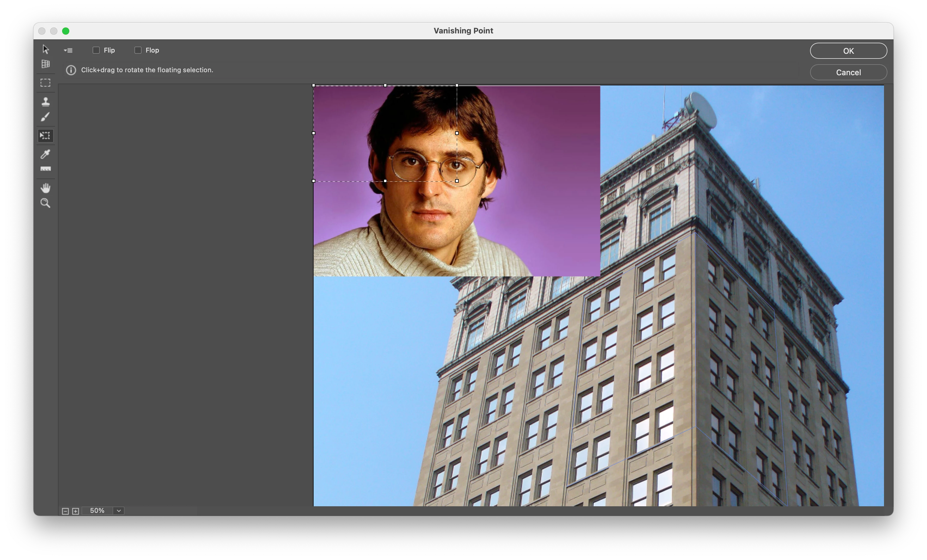Viewport: 927px width, 560px height.
Task: Enable the Flip checkbox
Action: (96, 50)
